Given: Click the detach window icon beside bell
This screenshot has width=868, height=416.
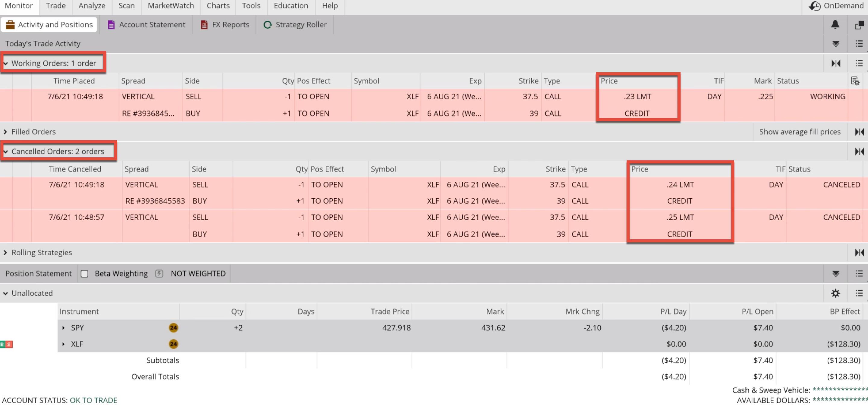Looking at the screenshot, I should click(x=859, y=25).
